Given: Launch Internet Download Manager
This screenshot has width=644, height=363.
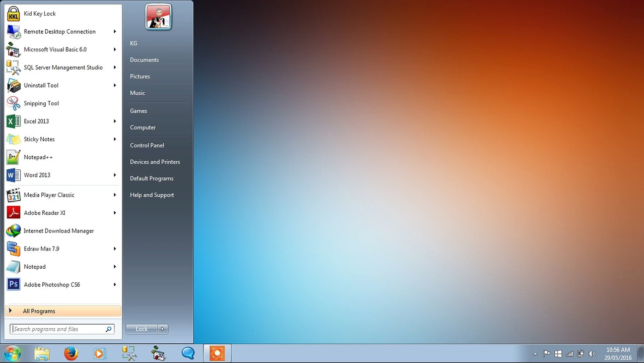Looking at the screenshot, I should [63, 230].
